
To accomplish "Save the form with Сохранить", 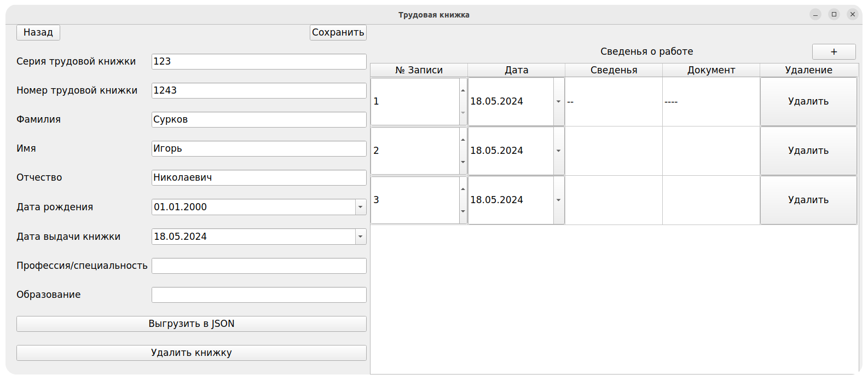I will [338, 32].
